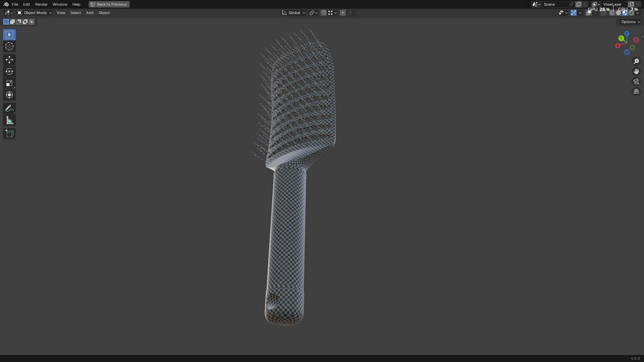This screenshot has height=362, width=644.
Task: Open the Render menu
Action: tap(41, 4)
